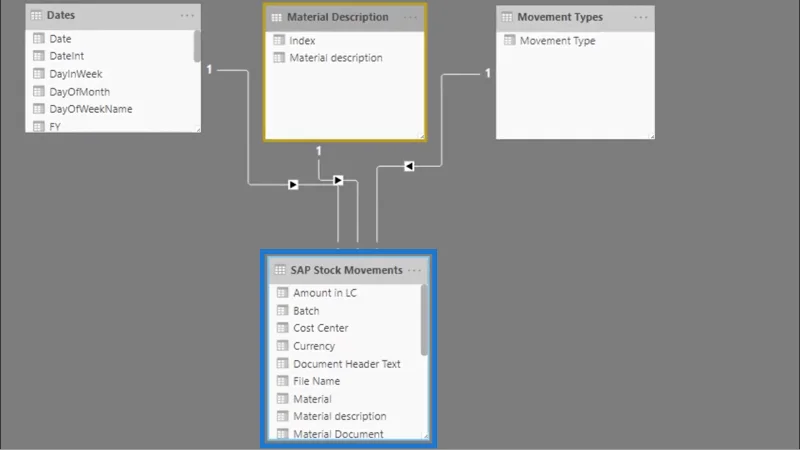This screenshot has width=800, height=450.
Task: Click column icon beside Amount in LC
Action: (283, 293)
